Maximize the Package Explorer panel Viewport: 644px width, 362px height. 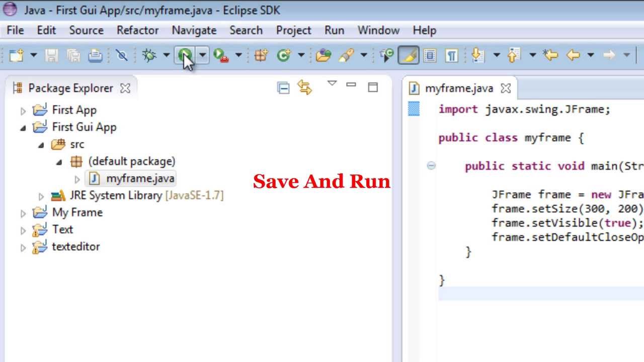tap(373, 87)
